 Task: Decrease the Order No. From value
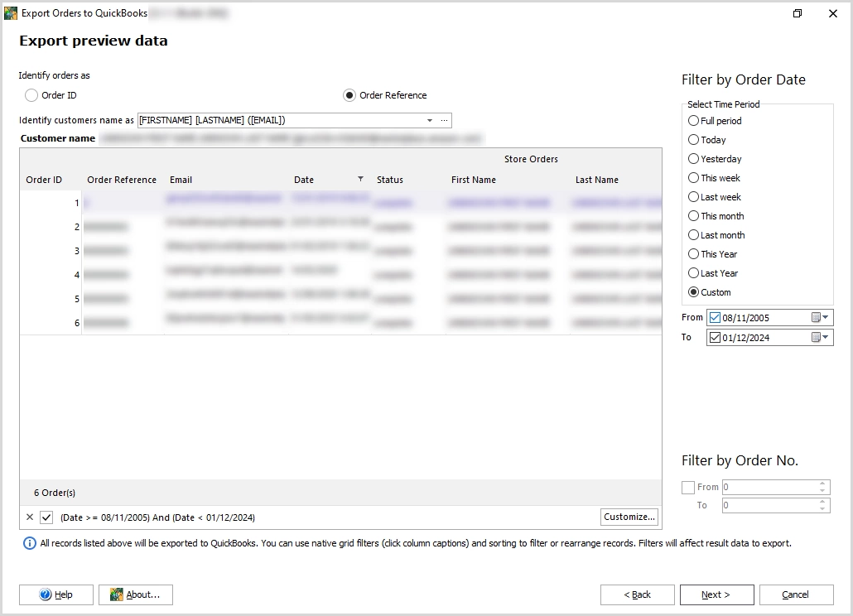click(822, 491)
